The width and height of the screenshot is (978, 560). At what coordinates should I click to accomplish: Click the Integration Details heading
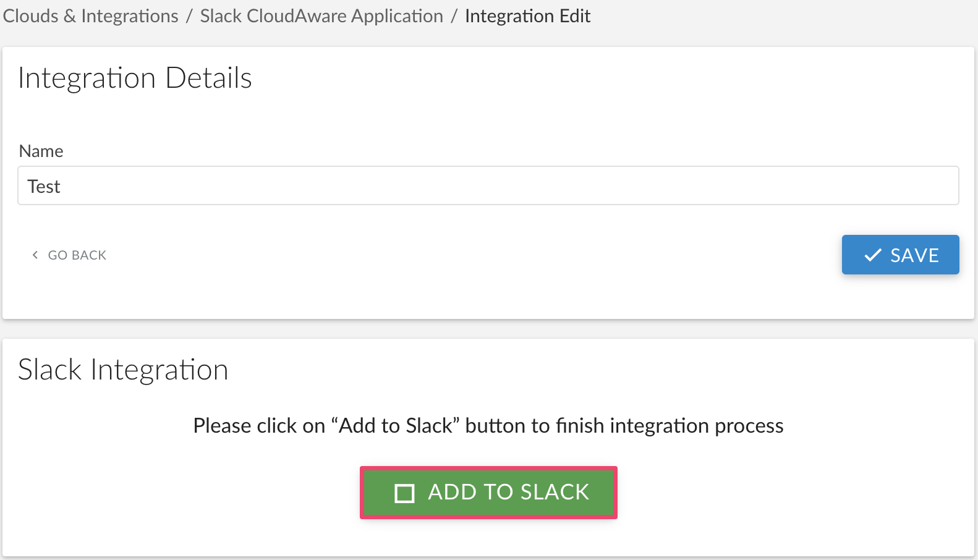pyautogui.click(x=135, y=78)
